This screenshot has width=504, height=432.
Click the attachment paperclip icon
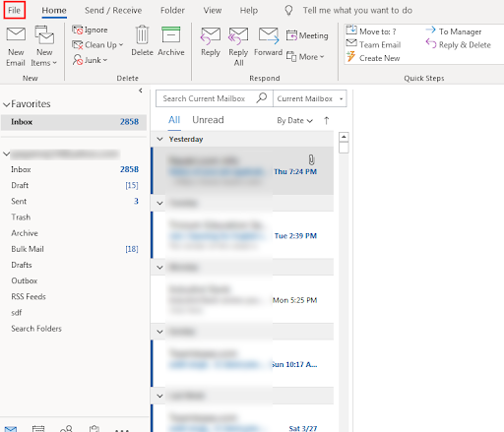(x=311, y=159)
